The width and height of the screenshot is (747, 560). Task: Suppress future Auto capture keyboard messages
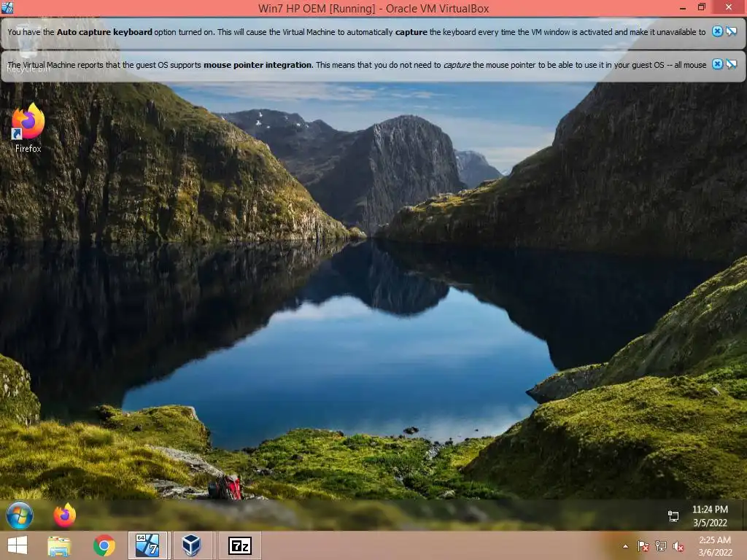pos(731,31)
